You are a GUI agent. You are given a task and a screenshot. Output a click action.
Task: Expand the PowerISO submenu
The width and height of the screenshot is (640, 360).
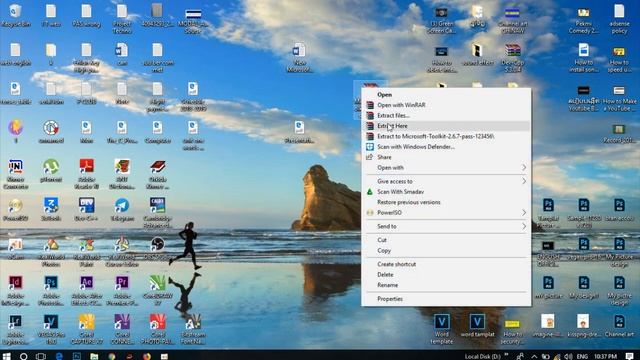[446, 213]
